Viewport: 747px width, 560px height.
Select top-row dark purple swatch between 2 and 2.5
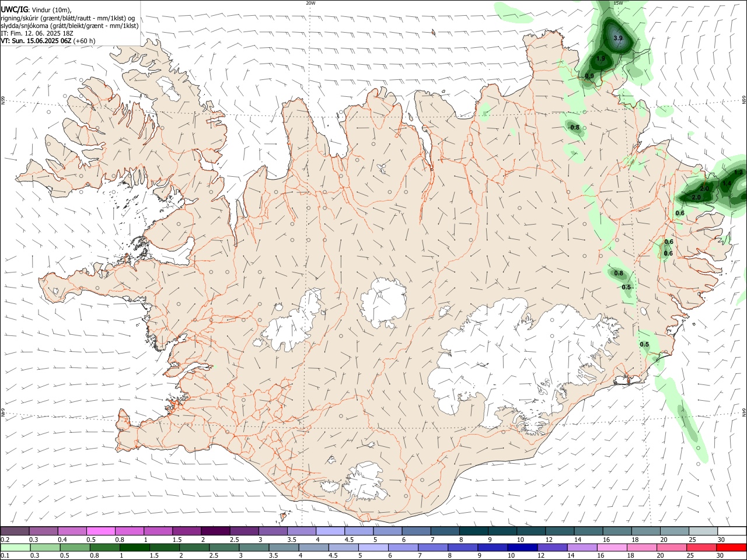215,531
